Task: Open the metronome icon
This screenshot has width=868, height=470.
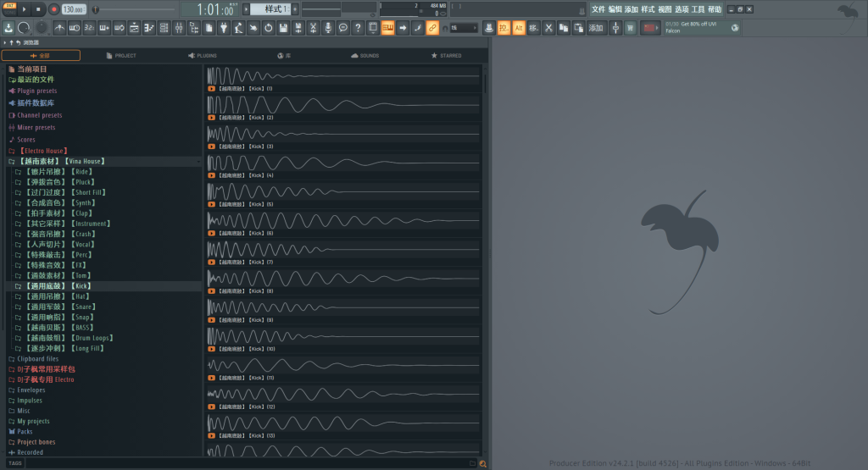Action: click(x=60, y=28)
